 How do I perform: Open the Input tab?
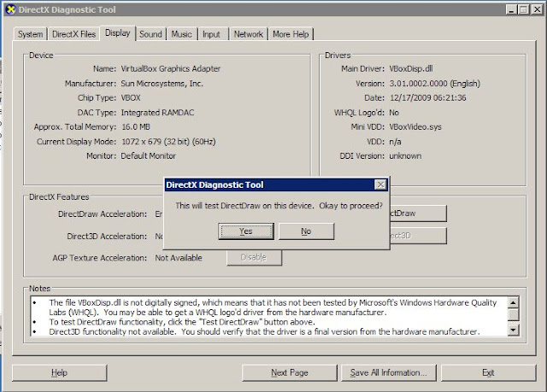[211, 34]
